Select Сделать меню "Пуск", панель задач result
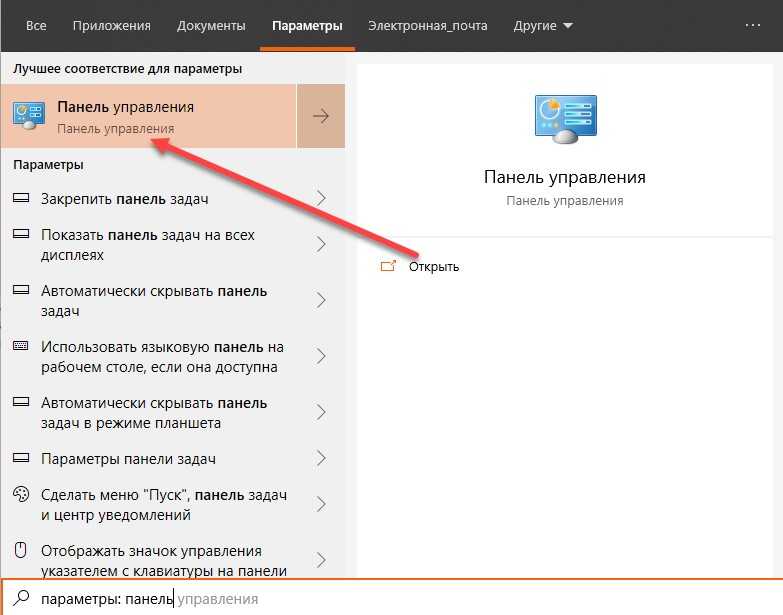 click(173, 504)
